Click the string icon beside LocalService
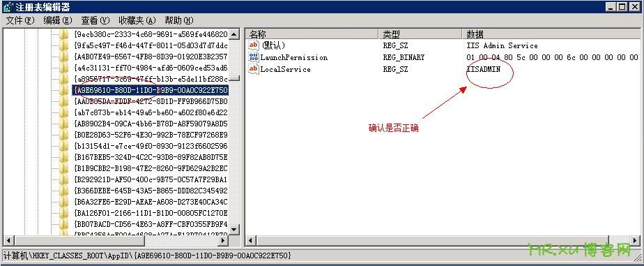 pyautogui.click(x=254, y=69)
